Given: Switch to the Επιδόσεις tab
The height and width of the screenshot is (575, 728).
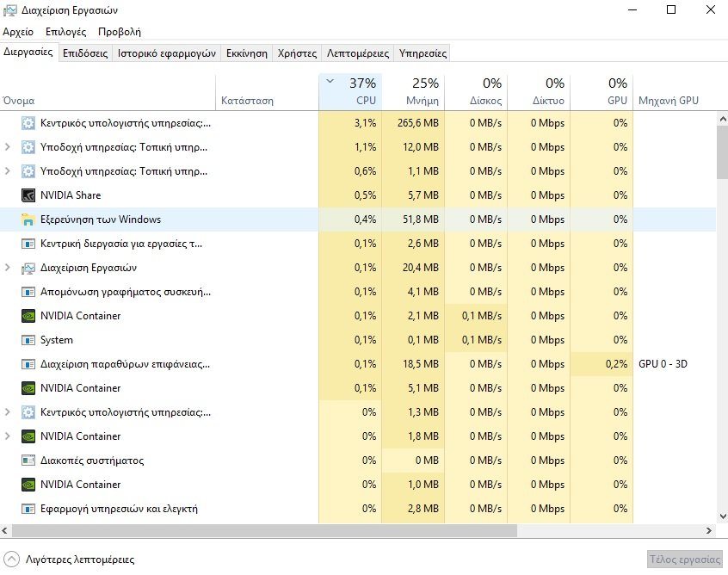Looking at the screenshot, I should click(85, 53).
